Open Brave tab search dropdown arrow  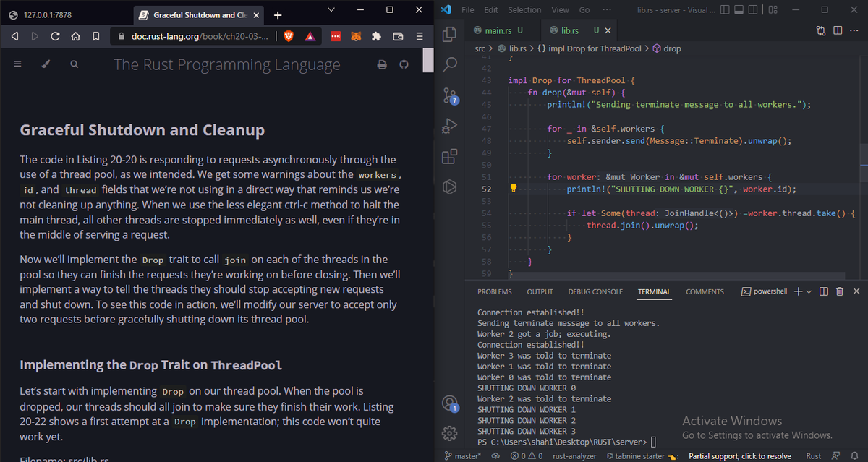(x=331, y=10)
